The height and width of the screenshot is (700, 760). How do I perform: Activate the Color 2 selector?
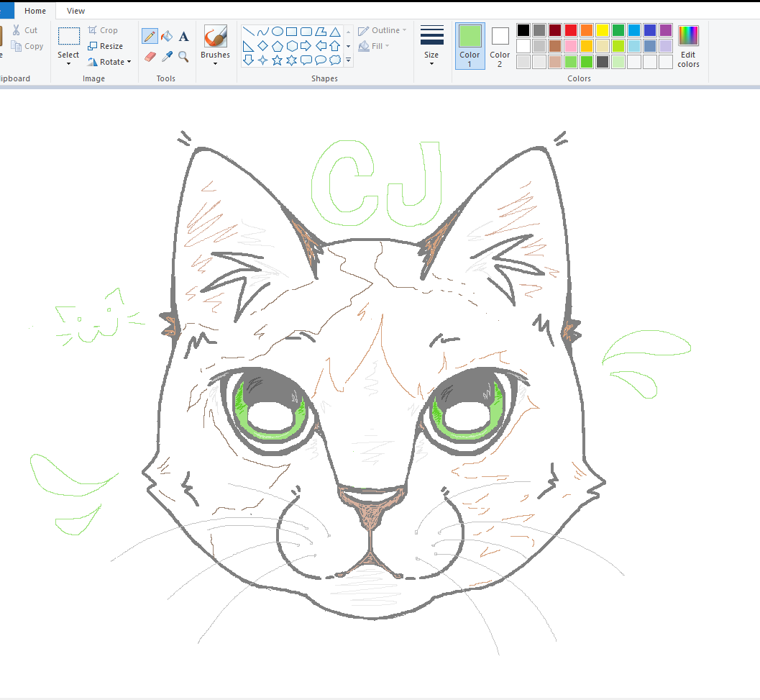click(500, 45)
